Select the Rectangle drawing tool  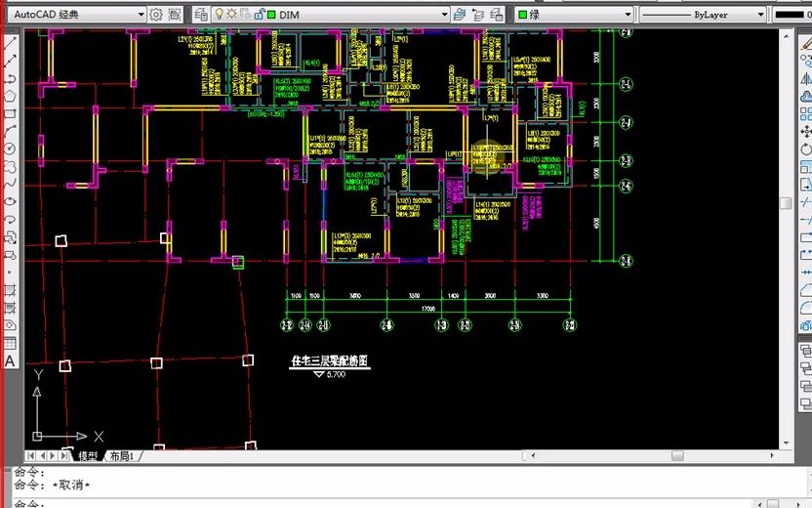tap(10, 113)
